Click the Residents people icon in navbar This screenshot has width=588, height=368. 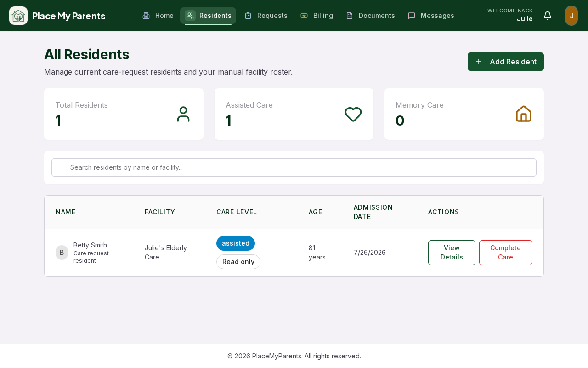tap(190, 16)
